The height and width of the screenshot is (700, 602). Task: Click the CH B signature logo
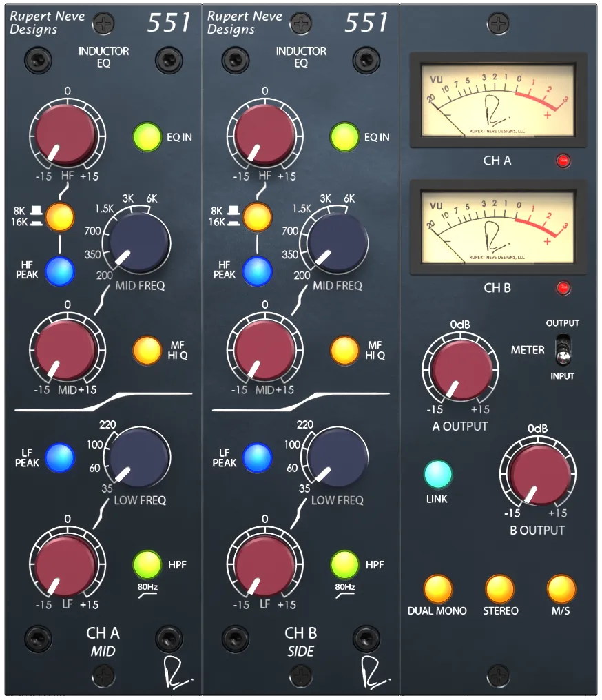tap(375, 672)
